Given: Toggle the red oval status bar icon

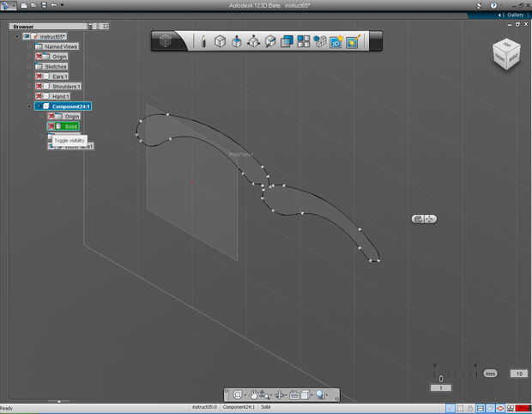Looking at the screenshot, I should pyautogui.click(x=500, y=408).
